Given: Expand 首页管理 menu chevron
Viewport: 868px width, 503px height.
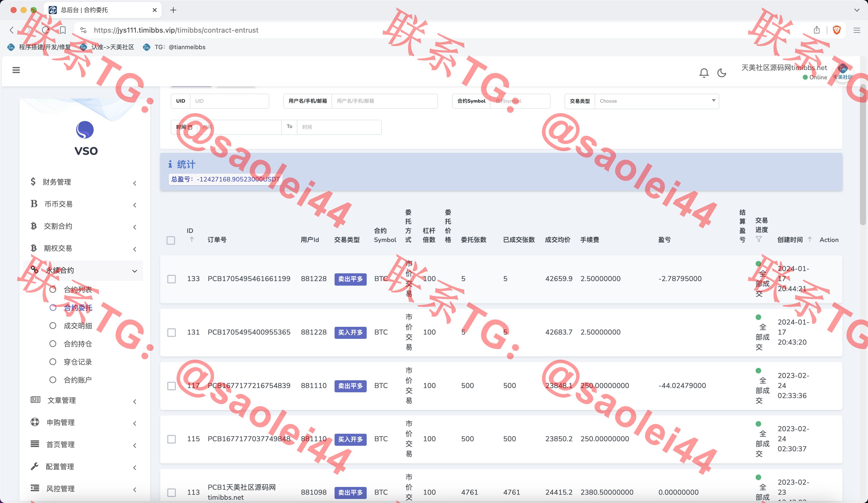Looking at the screenshot, I should pyautogui.click(x=135, y=446).
